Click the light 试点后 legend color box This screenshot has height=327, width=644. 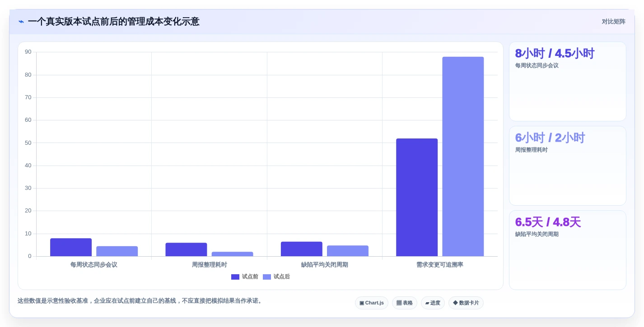267,277
